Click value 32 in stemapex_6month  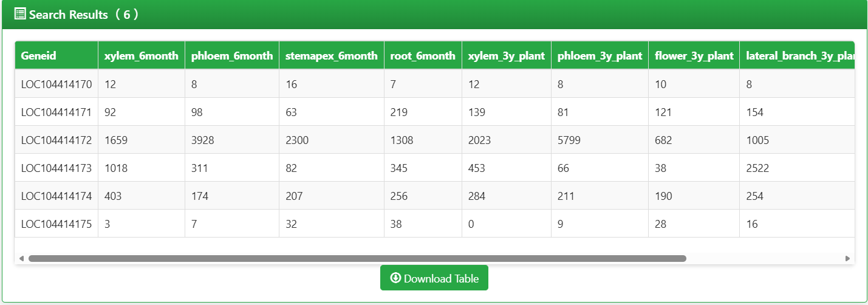291,224
